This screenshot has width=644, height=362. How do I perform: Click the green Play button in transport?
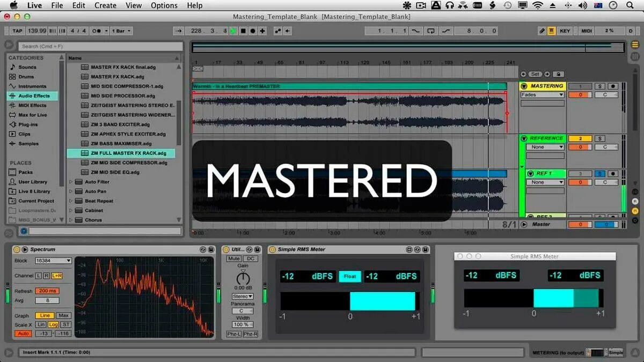tap(233, 31)
